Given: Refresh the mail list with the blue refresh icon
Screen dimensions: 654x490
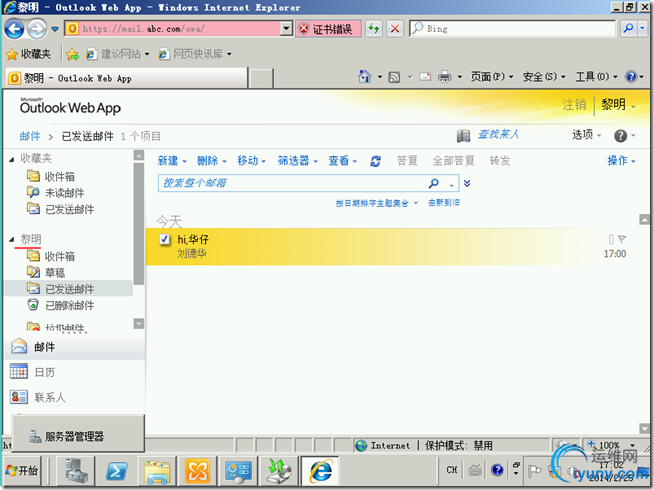Looking at the screenshot, I should [x=375, y=161].
